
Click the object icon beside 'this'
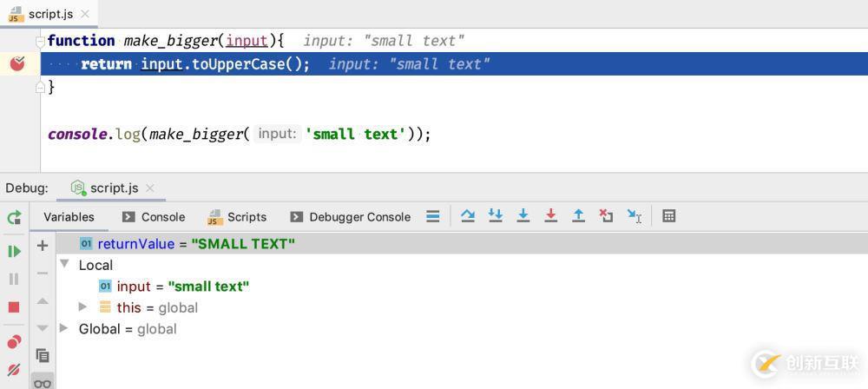pos(105,307)
